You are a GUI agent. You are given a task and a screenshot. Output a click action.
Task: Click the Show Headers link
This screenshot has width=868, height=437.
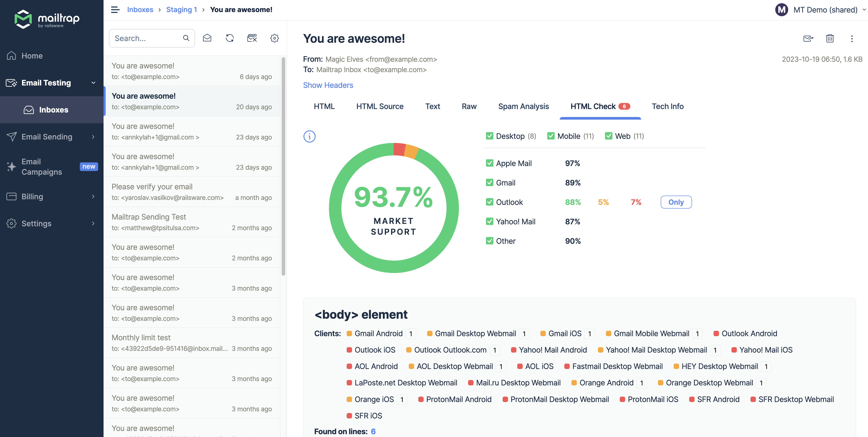coord(328,85)
